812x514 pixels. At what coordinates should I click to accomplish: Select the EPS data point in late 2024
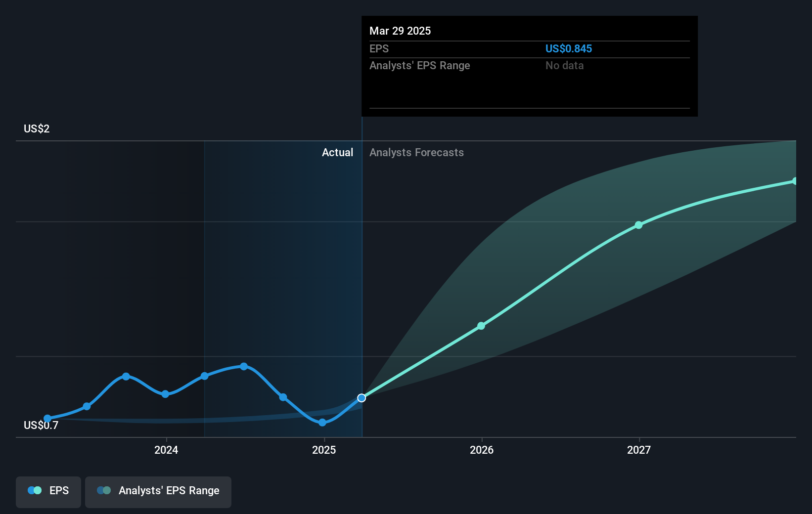[x=283, y=397]
